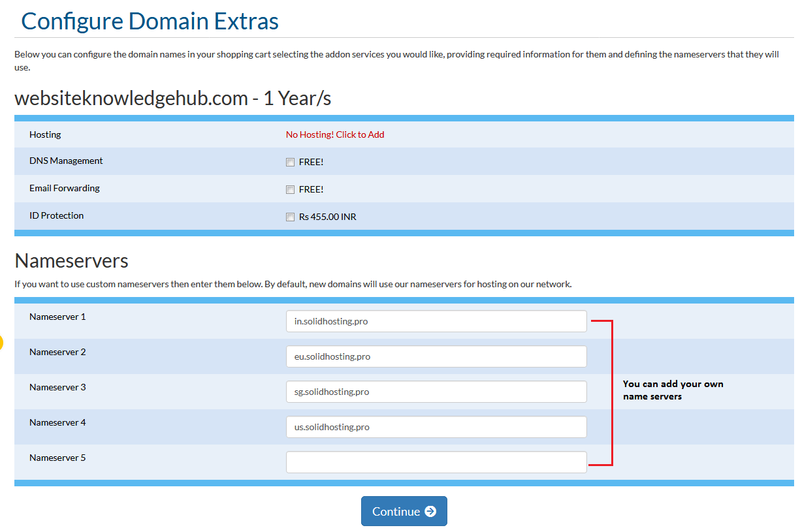Enable ID Protection for Rs 455.00 INR
The height and width of the screenshot is (532, 800).
click(290, 217)
